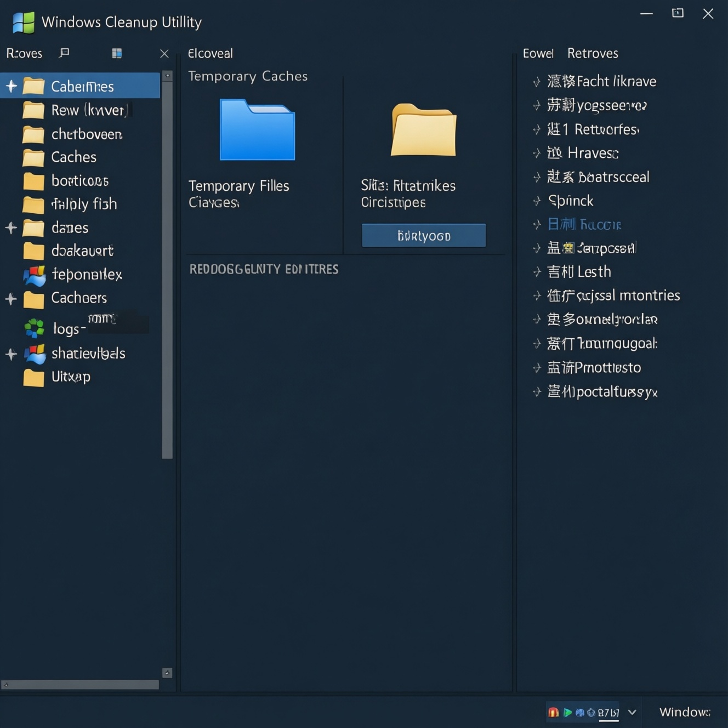Expand the Cachoers folder node
Image resolution: width=728 pixels, height=728 pixels.
pyautogui.click(x=11, y=299)
